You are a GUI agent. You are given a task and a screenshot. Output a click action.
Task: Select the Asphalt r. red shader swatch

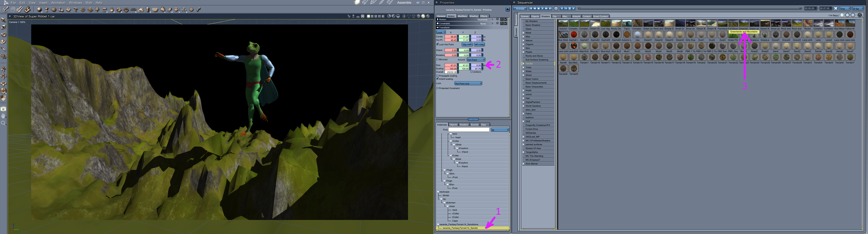(574, 34)
